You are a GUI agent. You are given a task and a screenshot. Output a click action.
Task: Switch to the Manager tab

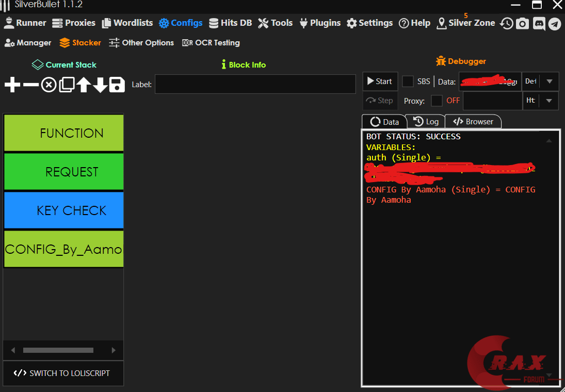pyautogui.click(x=28, y=43)
